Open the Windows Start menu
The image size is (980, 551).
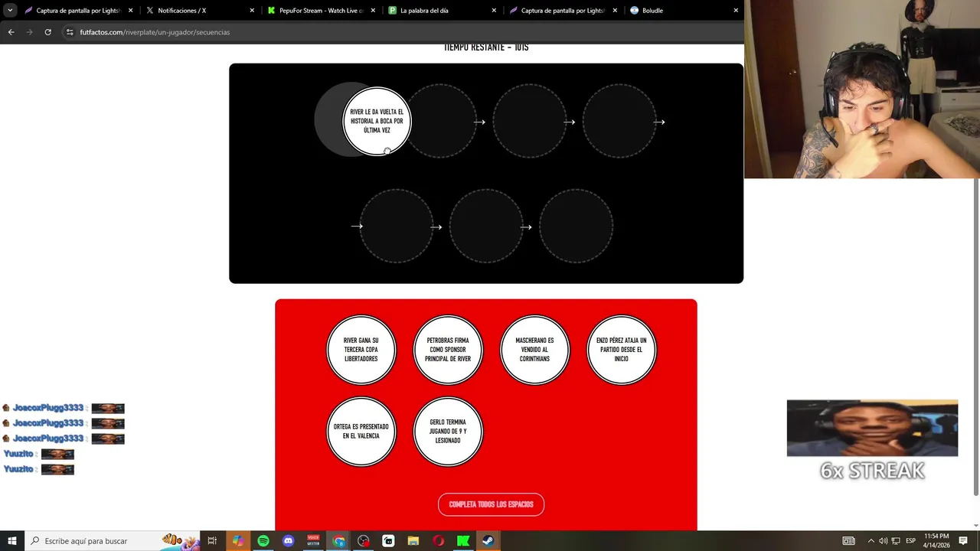(11, 541)
